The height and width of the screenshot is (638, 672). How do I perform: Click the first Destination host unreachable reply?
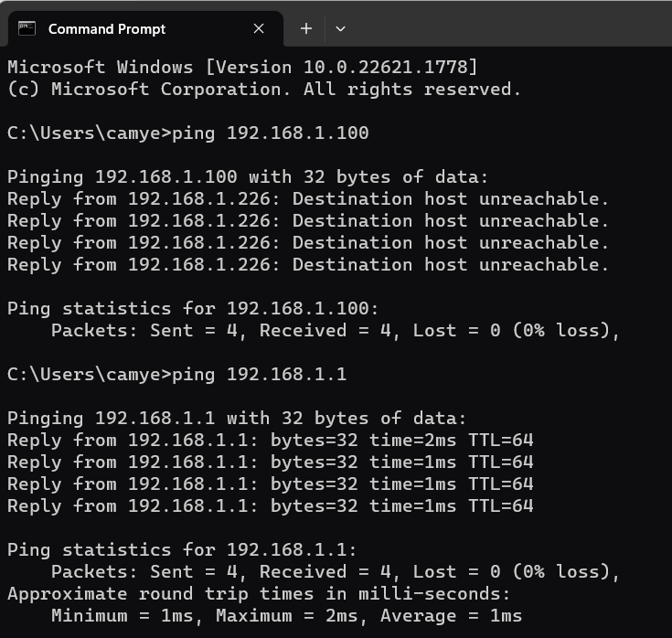pos(308,199)
